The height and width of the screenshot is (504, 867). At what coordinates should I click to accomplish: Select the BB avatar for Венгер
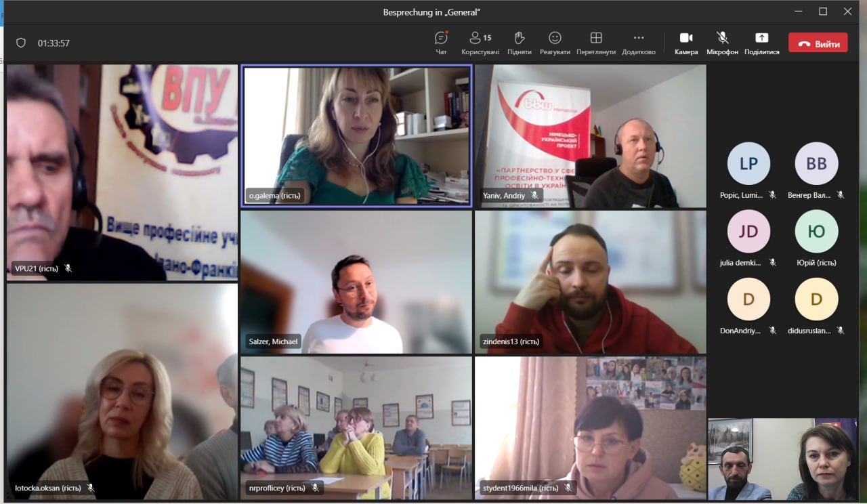816,164
